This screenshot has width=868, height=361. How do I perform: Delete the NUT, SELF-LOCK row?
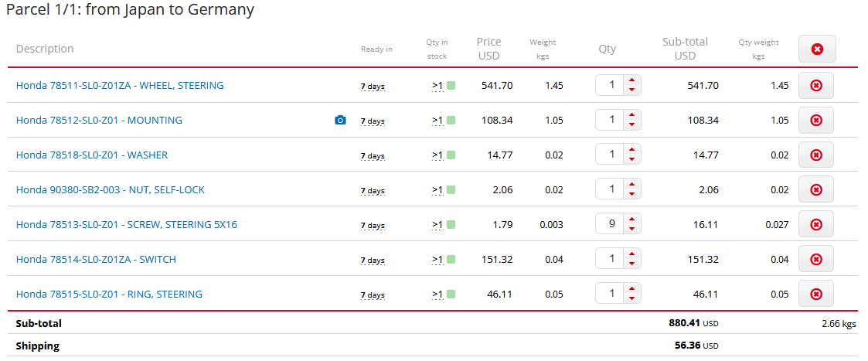(815, 190)
